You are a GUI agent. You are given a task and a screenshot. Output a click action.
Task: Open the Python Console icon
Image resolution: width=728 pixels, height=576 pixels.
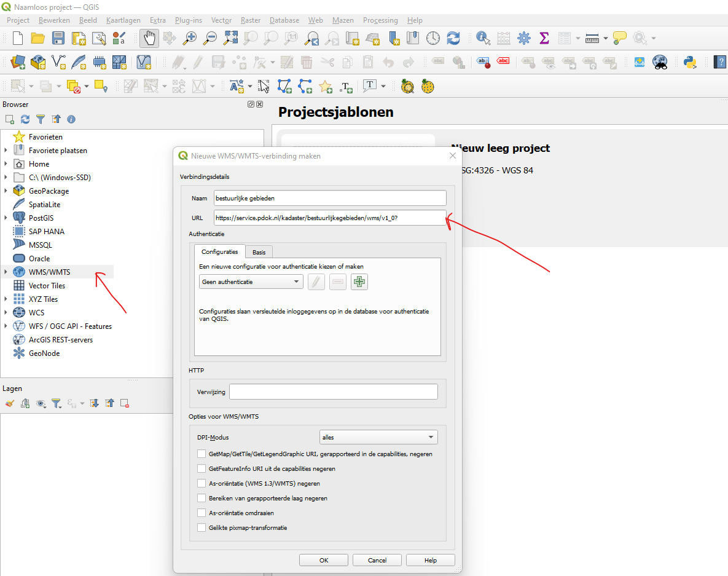tap(690, 62)
